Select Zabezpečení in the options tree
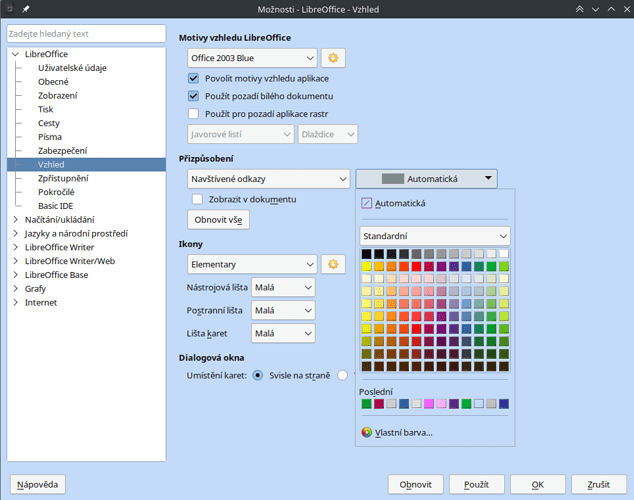 (x=62, y=151)
